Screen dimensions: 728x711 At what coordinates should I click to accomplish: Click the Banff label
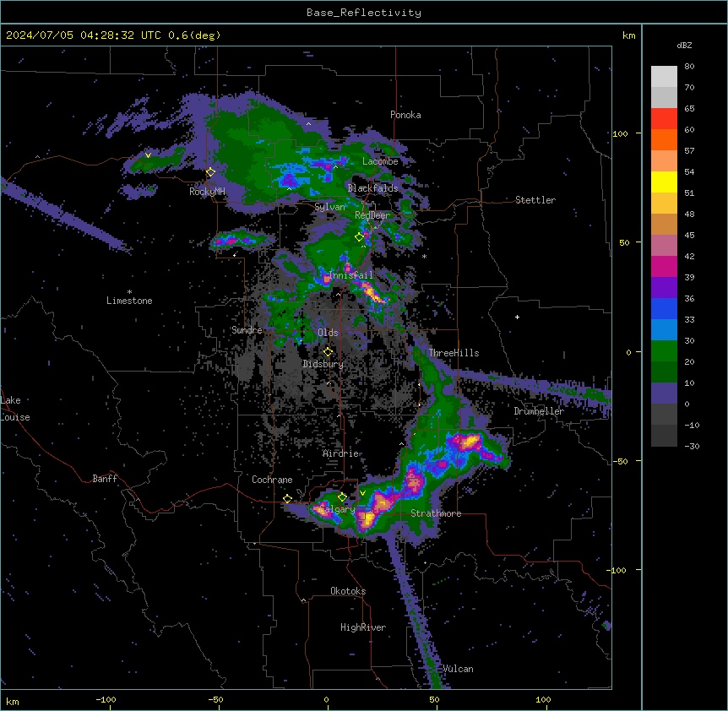click(x=105, y=479)
